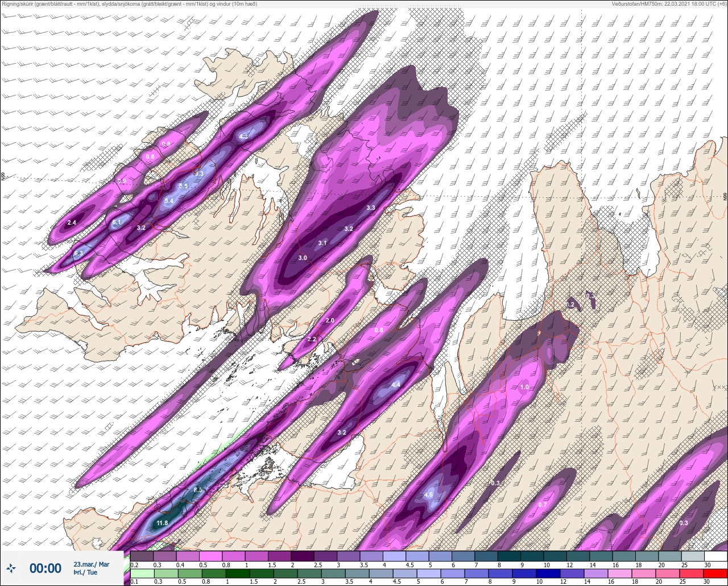Click the 6.3 precipitation value on the map
This screenshot has height=586, width=728.
click(x=78, y=253)
